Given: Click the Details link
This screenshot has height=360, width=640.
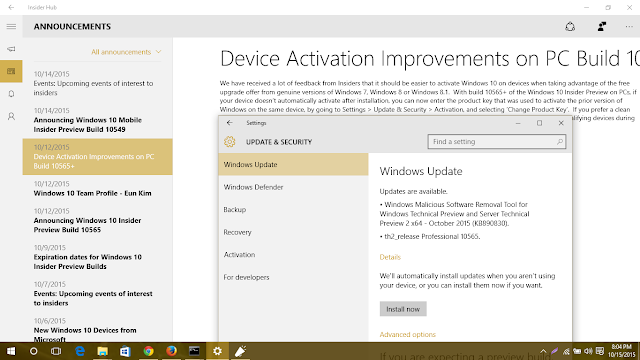Looking at the screenshot, I should pyautogui.click(x=390, y=257).
